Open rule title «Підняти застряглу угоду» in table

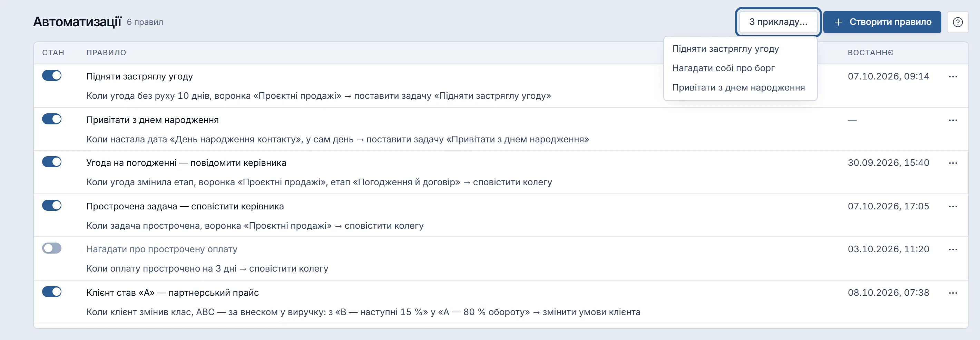[x=139, y=76]
